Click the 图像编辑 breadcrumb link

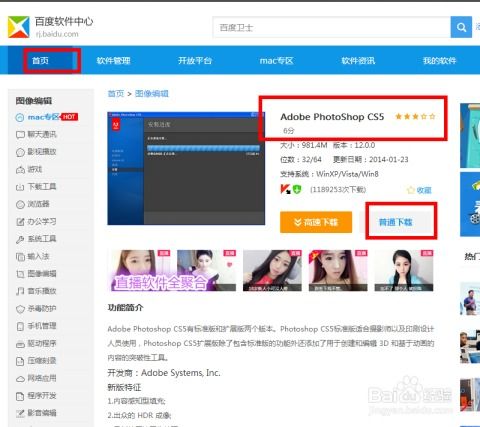click(x=152, y=94)
